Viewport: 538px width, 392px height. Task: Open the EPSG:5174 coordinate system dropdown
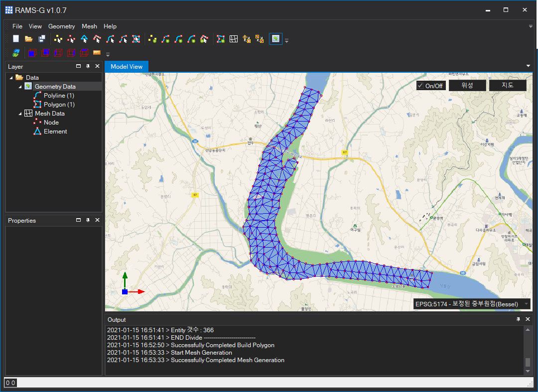pos(526,304)
